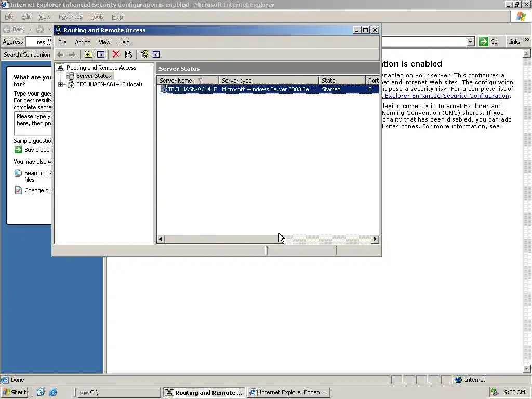Open the Edit menu in Internet Explorer
Image resolution: width=532 pixels, height=399 pixels.
coord(26,17)
